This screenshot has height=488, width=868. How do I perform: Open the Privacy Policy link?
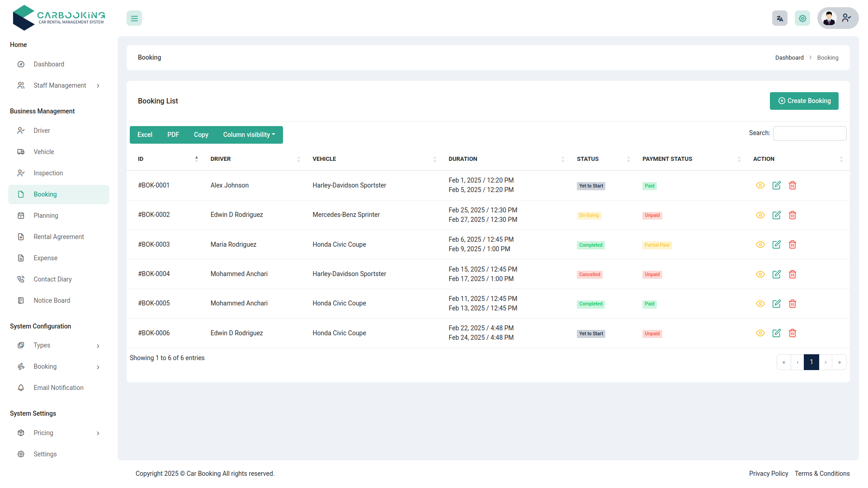(x=769, y=474)
